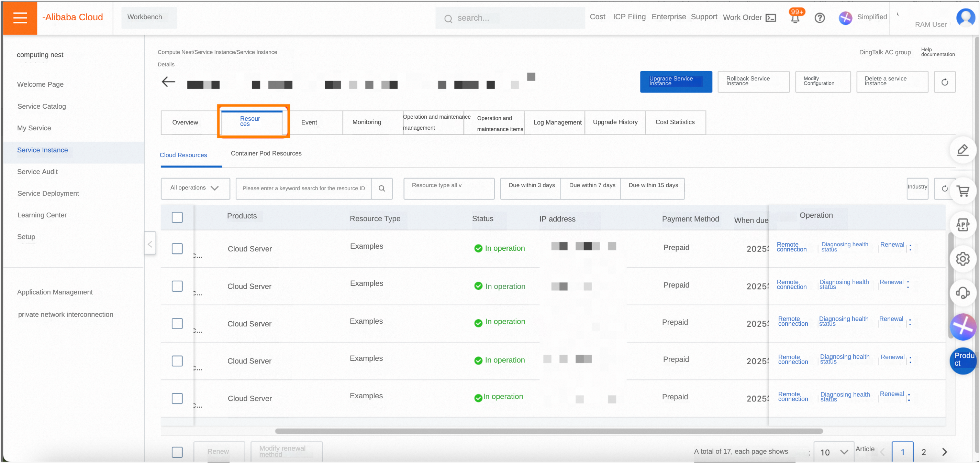Click the back arrow icon
This screenshot has height=463, width=980.
(x=168, y=82)
